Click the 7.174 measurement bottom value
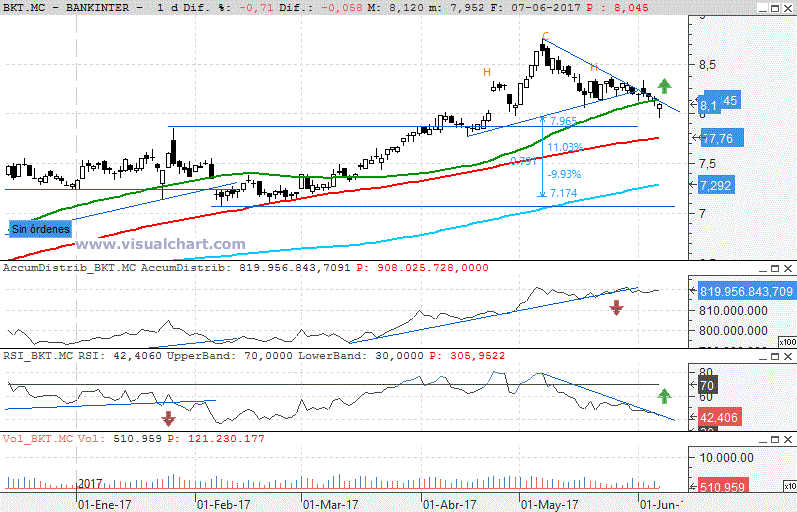 (x=564, y=193)
